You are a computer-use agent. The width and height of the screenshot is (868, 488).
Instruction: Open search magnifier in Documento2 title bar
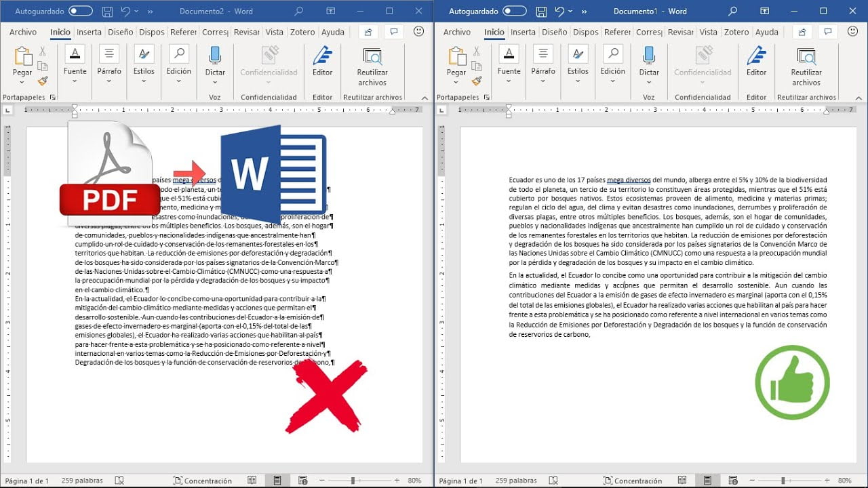299,12
